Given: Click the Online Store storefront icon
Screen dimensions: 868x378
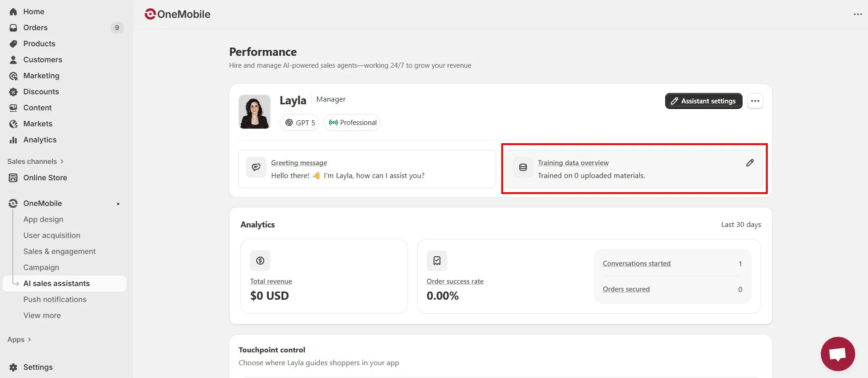Looking at the screenshot, I should click(13, 178).
